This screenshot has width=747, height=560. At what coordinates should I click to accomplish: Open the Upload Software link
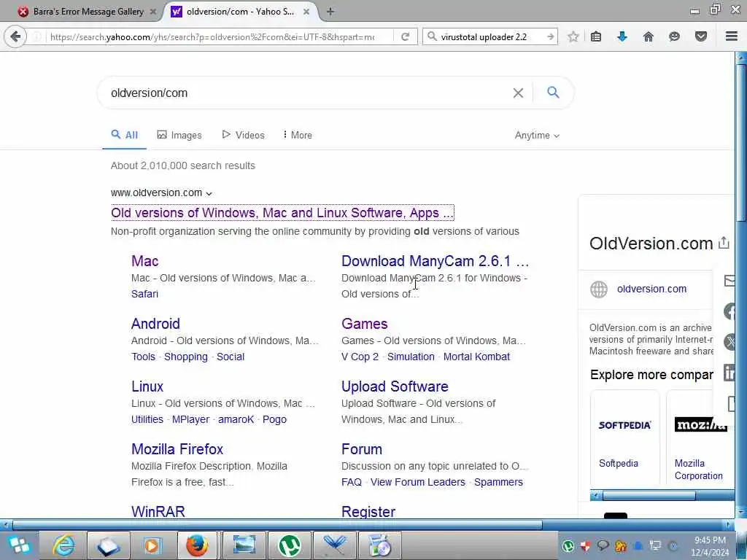coord(395,386)
